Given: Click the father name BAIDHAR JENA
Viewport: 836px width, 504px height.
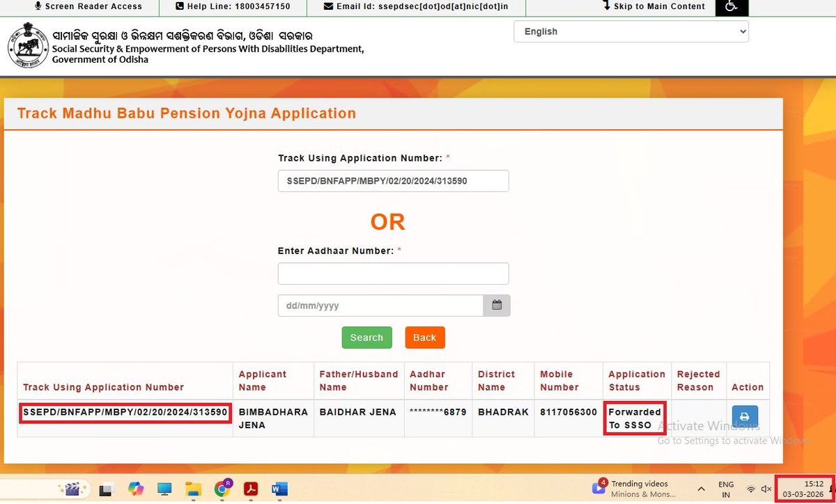Looking at the screenshot, I should coord(357,412).
